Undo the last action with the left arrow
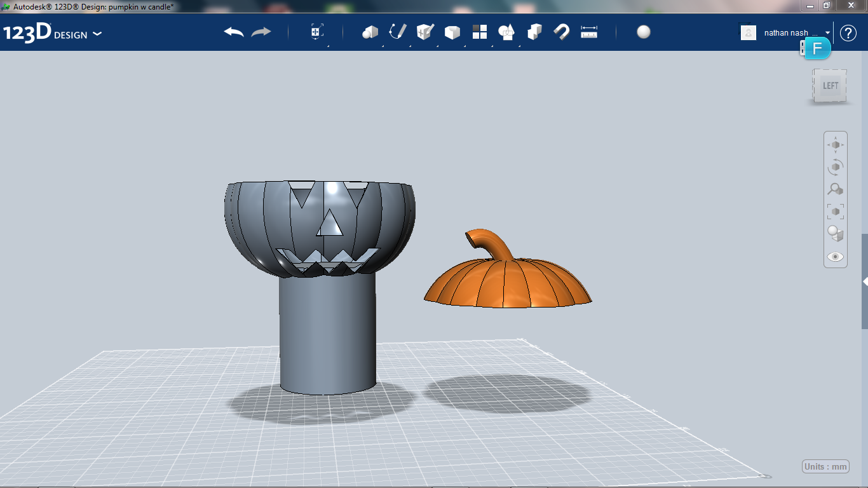The height and width of the screenshot is (488, 868). 234,32
